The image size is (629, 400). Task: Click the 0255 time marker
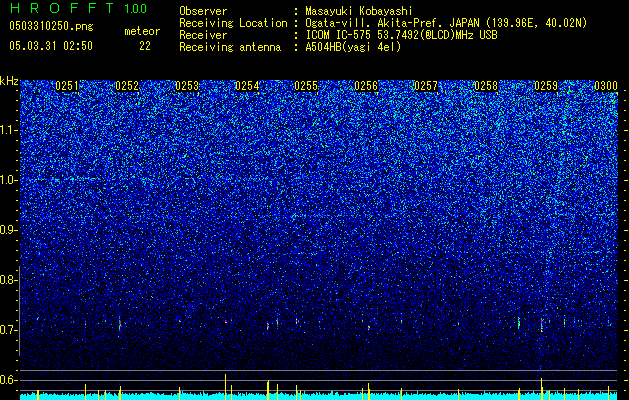(x=306, y=86)
